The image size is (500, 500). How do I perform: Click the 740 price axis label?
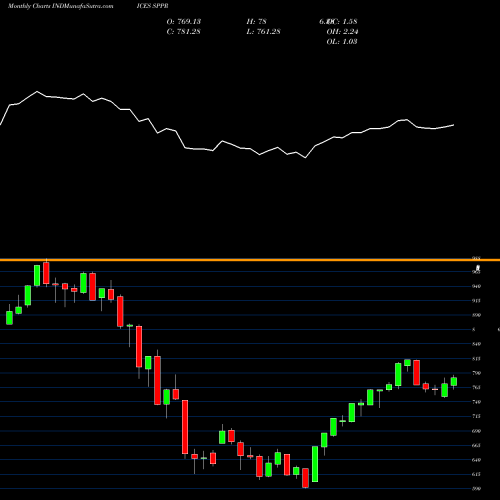pos(477,402)
